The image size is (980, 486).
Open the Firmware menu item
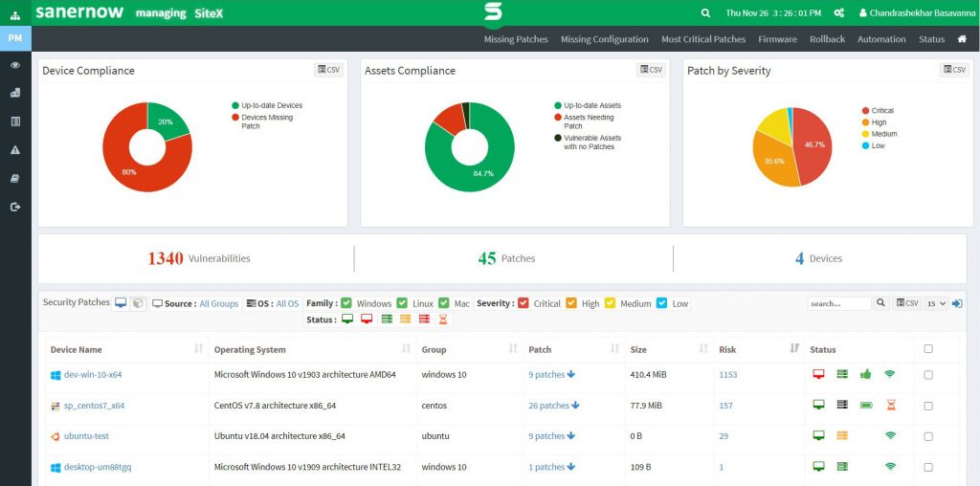(777, 38)
